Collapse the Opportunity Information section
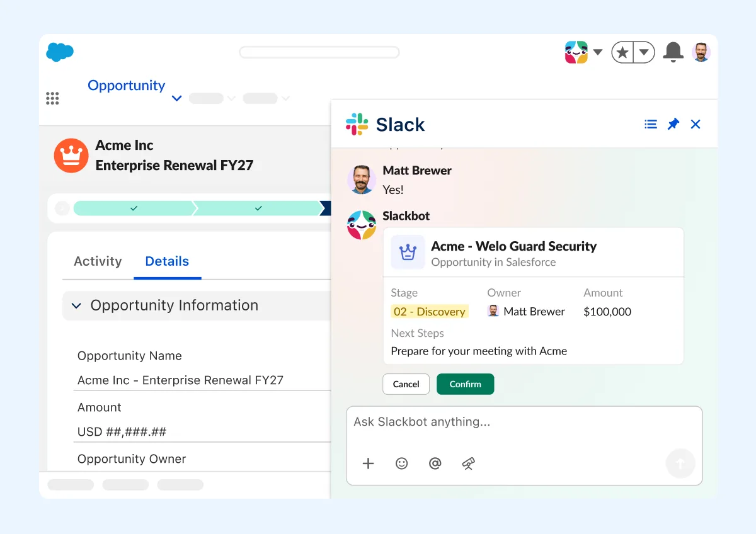The width and height of the screenshot is (756, 534). point(76,305)
